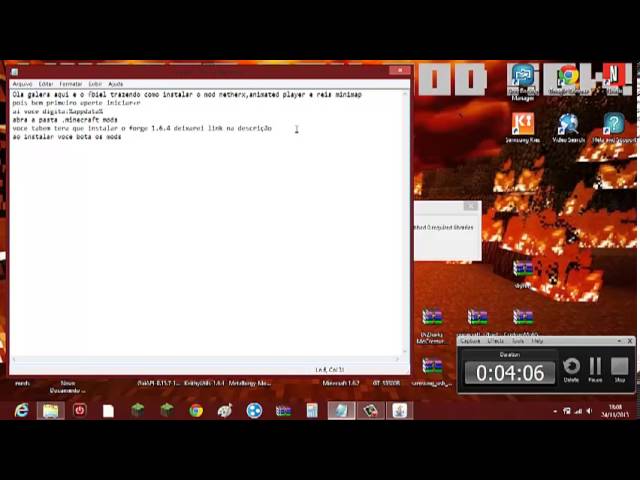Open the screen recorder taskbar button
Viewport: 640px width, 480px height.
371,410
